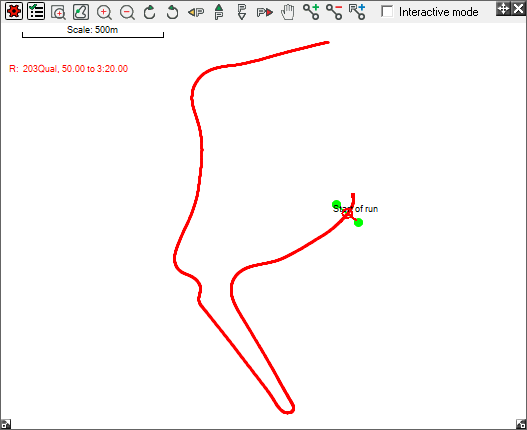This screenshot has width=527, height=430.
Task: Open the checklist options icon
Action: coord(36,11)
